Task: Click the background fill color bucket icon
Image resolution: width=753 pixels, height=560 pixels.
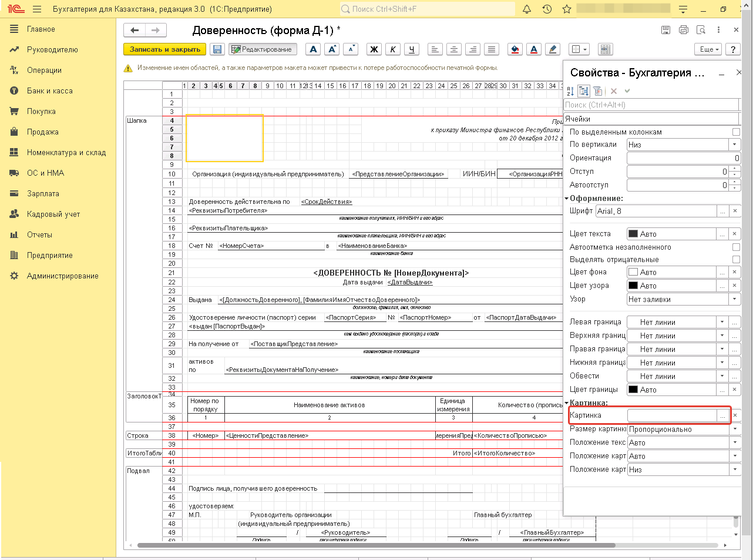Action: (x=515, y=49)
